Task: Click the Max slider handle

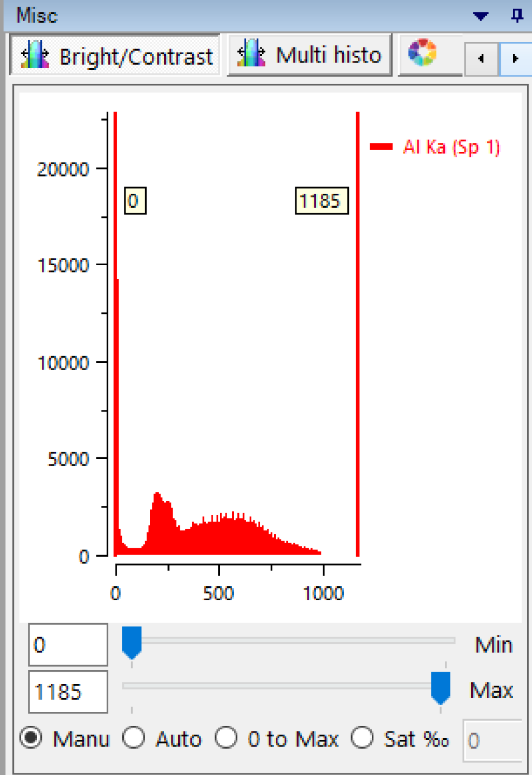Action: click(x=440, y=687)
